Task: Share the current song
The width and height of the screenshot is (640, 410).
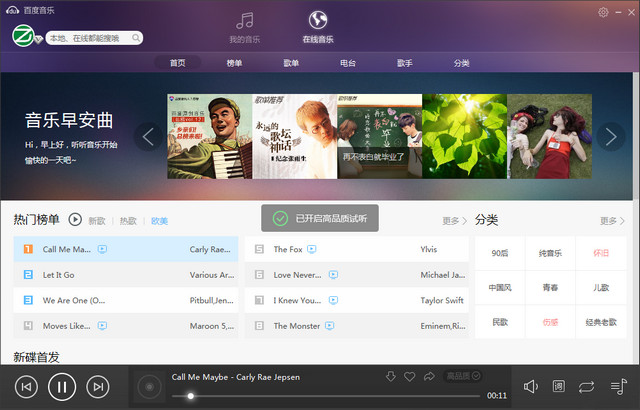Action: click(428, 376)
